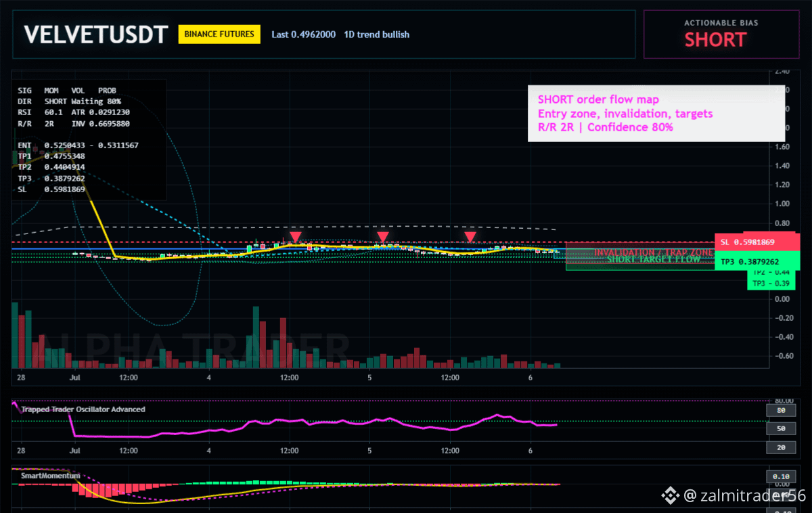Click the red triangle marker near Jul 4 12:00
Viewport: 812px width, 513px height.
tap(295, 236)
